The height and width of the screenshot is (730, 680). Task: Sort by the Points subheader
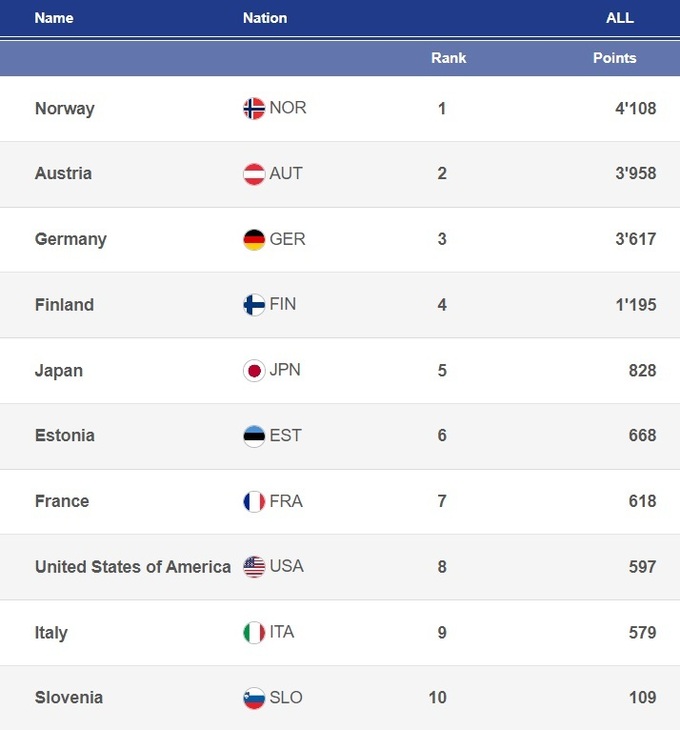pos(614,58)
